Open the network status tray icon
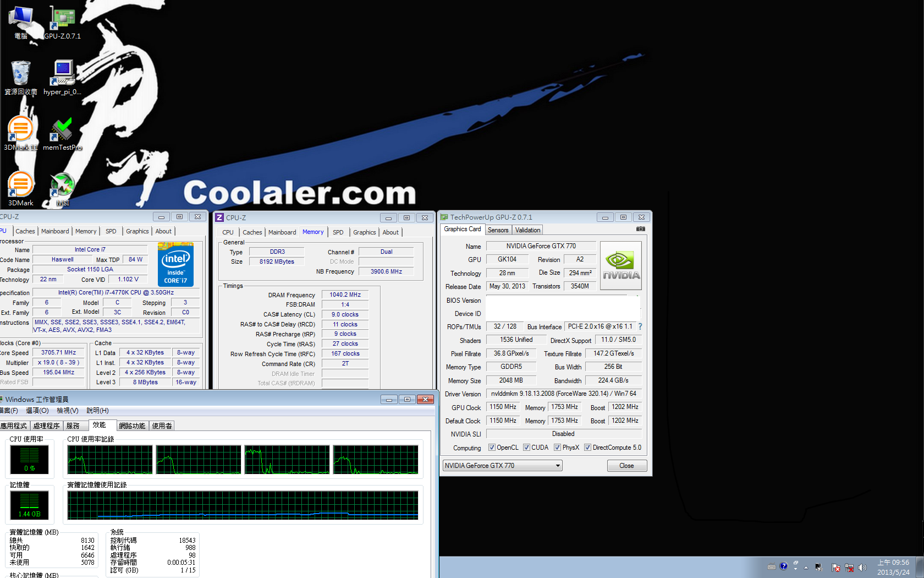The image size is (924, 578). click(849, 568)
